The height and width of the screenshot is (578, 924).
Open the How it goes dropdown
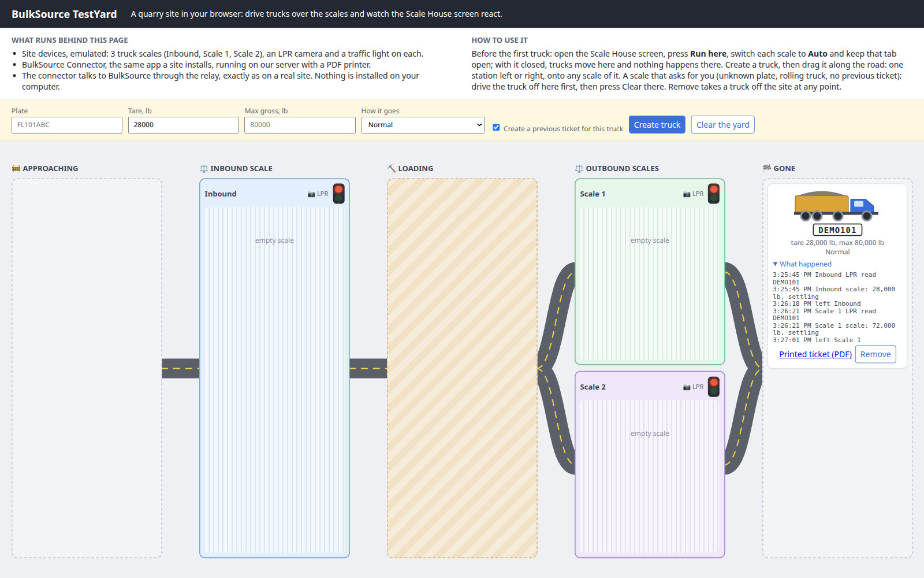423,125
